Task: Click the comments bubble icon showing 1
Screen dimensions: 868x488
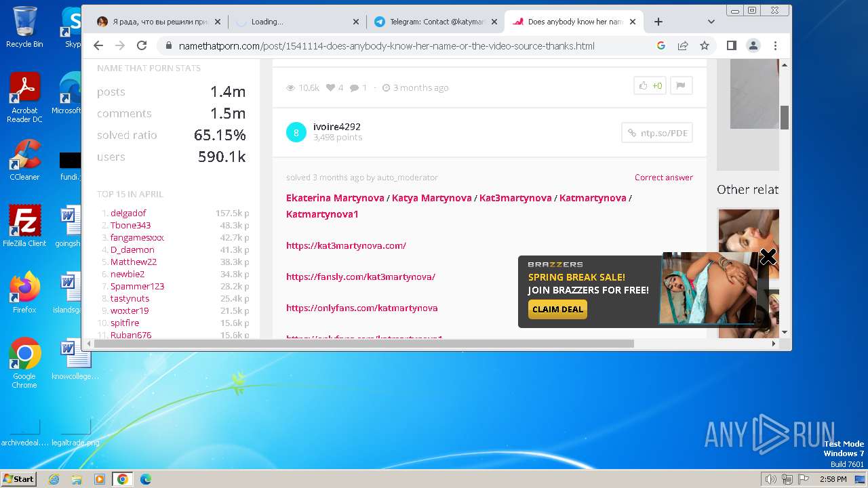Action: [x=355, y=87]
